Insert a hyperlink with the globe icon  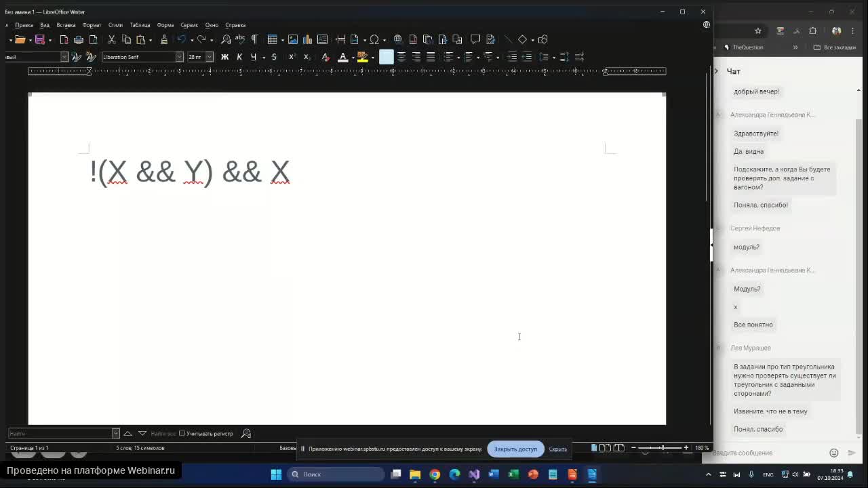(x=398, y=39)
